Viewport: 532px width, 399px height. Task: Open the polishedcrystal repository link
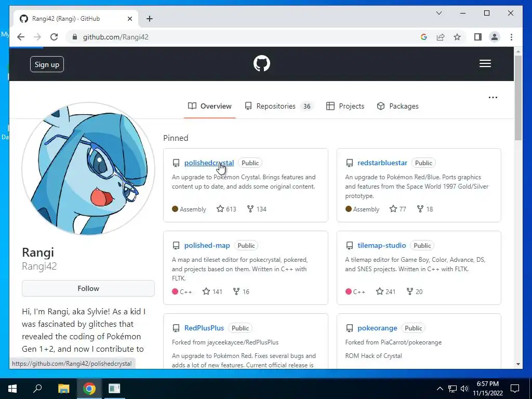[209, 163]
